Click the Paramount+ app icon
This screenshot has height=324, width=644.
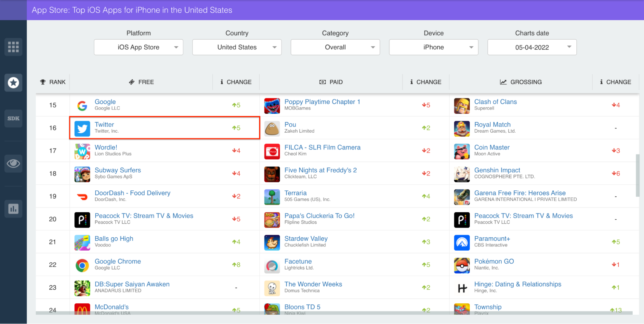tap(462, 242)
